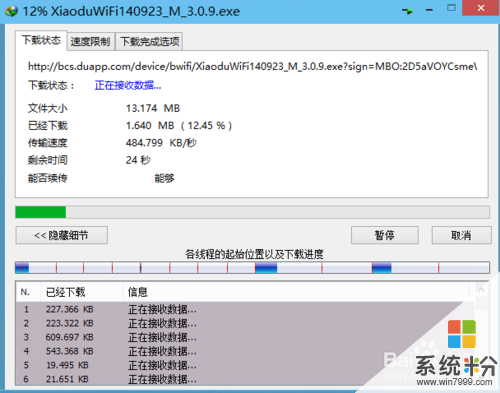Click the 剩余时间 label

[48, 160]
